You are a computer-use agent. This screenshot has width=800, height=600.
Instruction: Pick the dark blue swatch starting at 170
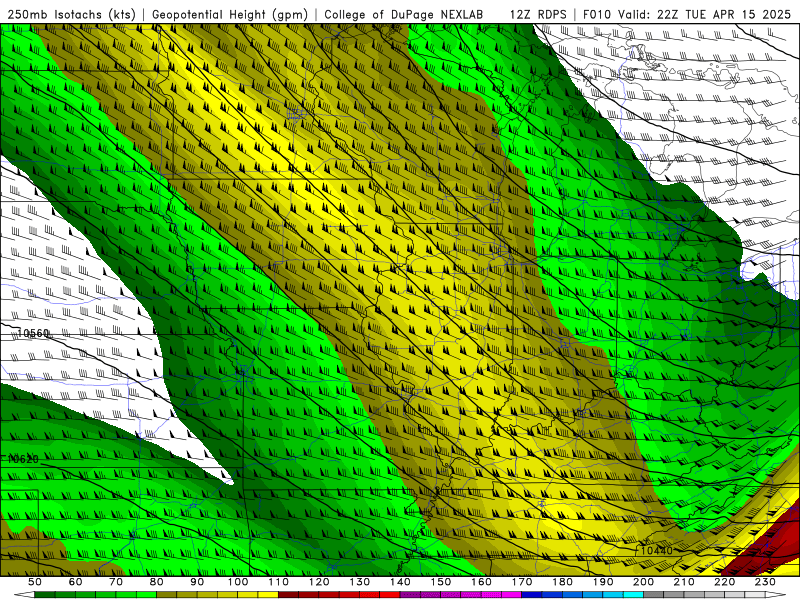532,595
